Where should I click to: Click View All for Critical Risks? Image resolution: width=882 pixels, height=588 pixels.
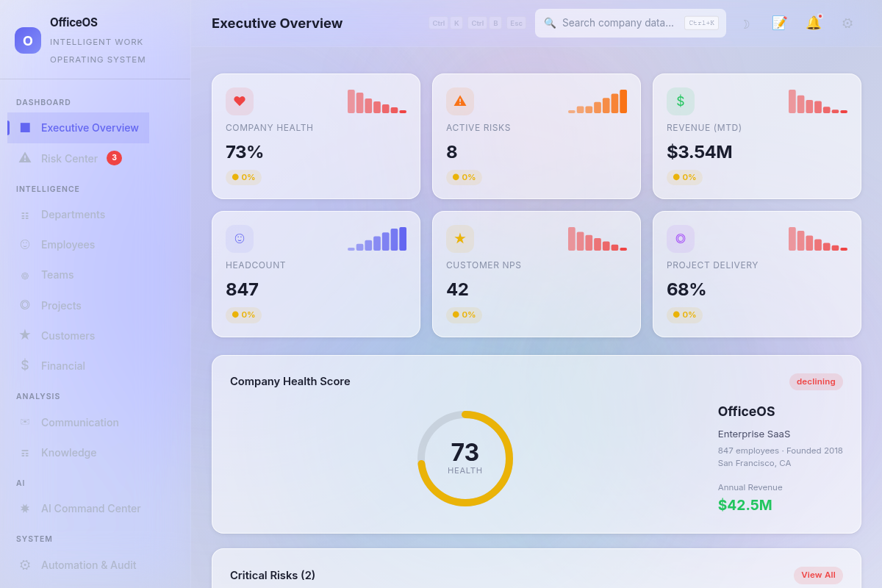tap(818, 576)
